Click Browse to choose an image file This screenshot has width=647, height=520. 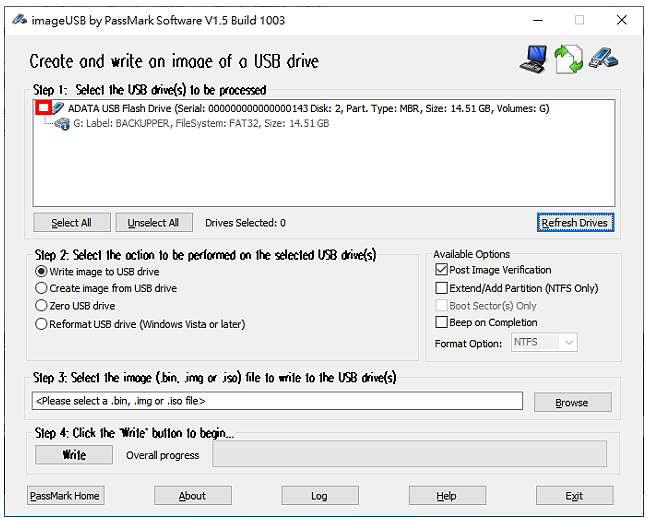pyautogui.click(x=572, y=402)
